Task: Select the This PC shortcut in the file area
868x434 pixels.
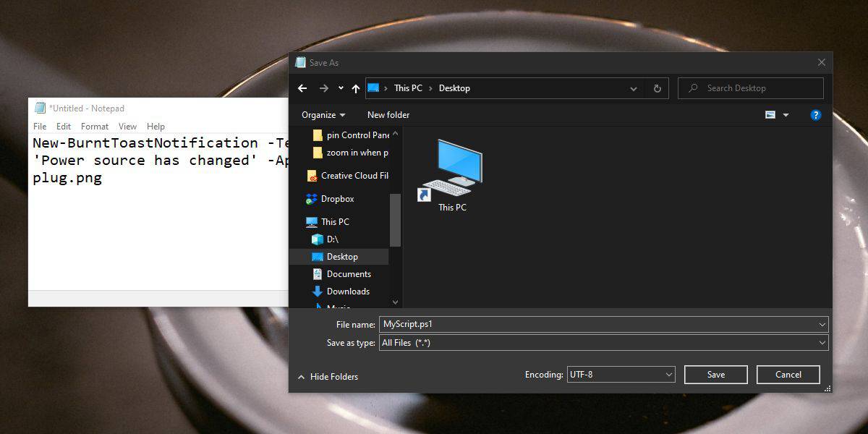Action: [452, 176]
